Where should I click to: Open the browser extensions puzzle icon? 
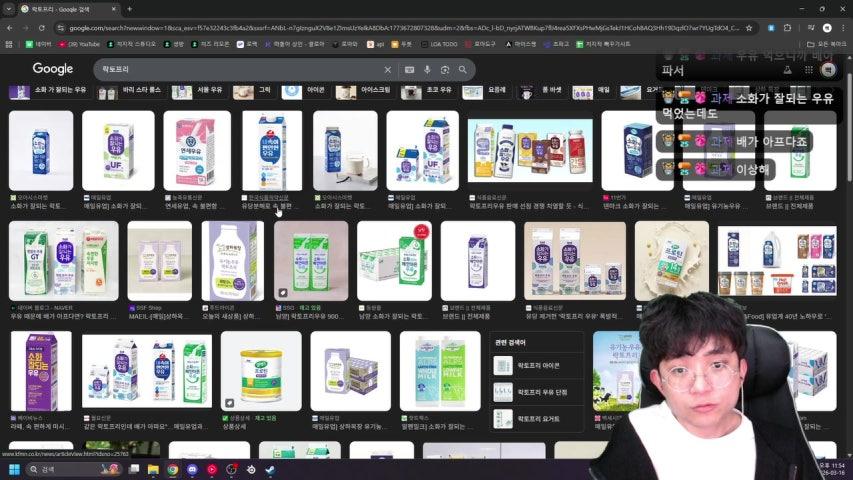coord(787,28)
